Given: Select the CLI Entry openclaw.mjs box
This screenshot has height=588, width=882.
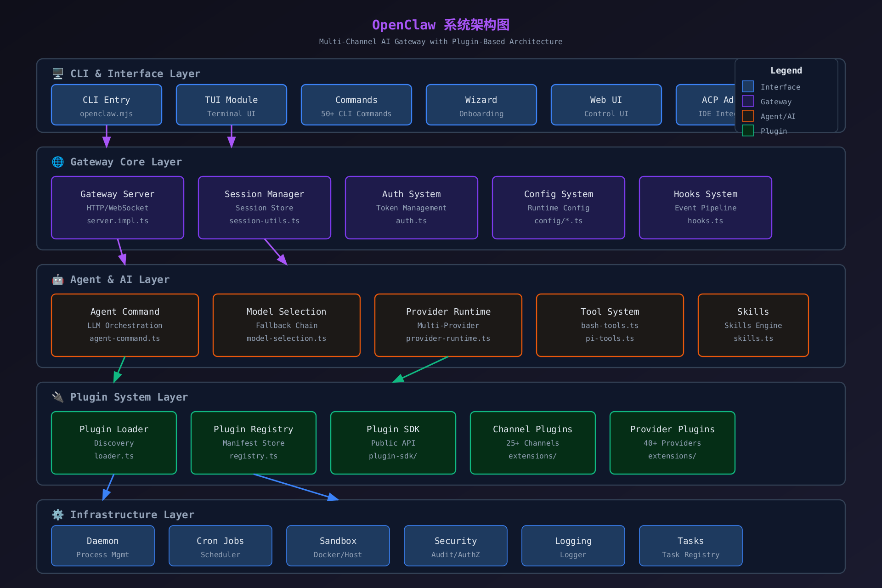Looking at the screenshot, I should pos(107,105).
